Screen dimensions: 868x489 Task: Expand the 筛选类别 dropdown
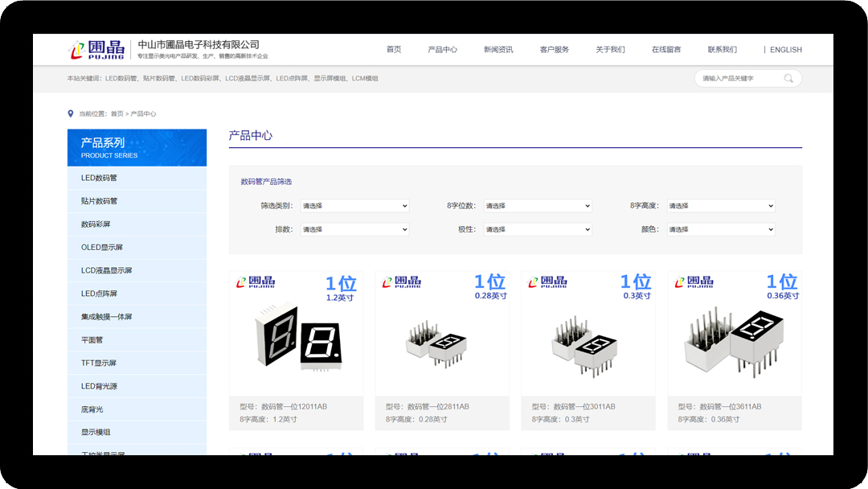pyautogui.click(x=354, y=206)
